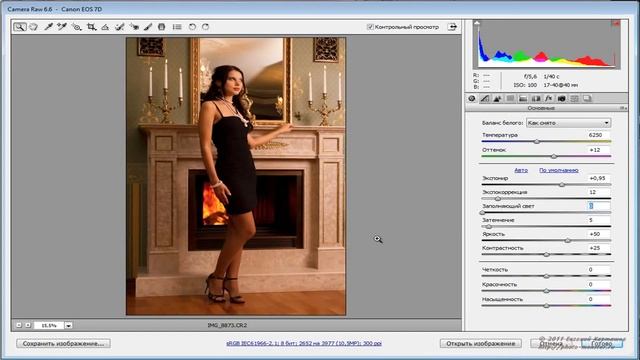
Task: Toggle highlight clipping warning in histogram
Action: click(x=616, y=23)
